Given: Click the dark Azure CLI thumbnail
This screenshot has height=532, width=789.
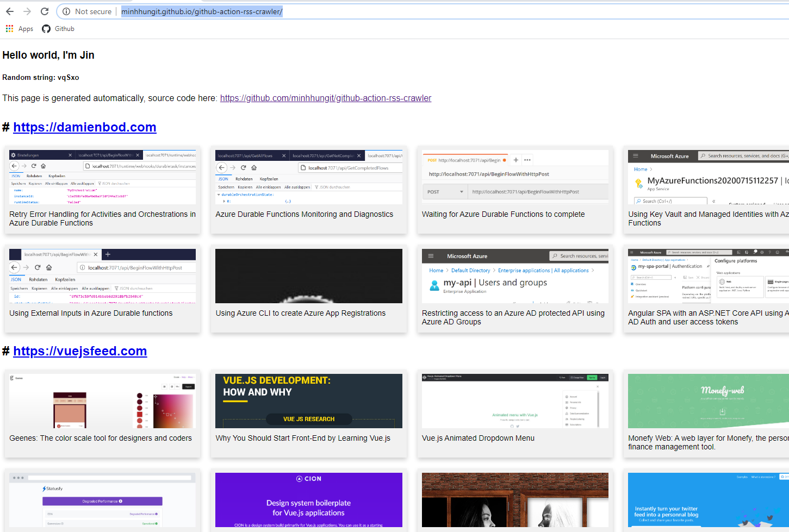Looking at the screenshot, I should (309, 276).
